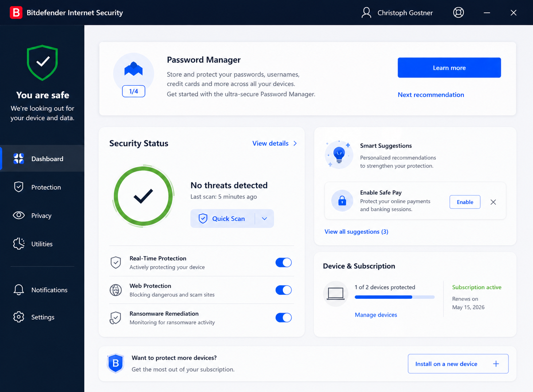Click the You are safe heading
This screenshot has height=392, width=533.
click(x=43, y=95)
